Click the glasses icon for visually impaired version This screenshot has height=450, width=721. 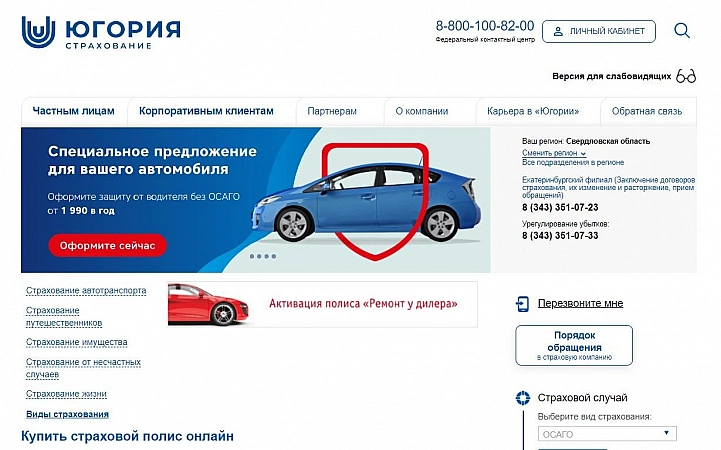point(686,76)
